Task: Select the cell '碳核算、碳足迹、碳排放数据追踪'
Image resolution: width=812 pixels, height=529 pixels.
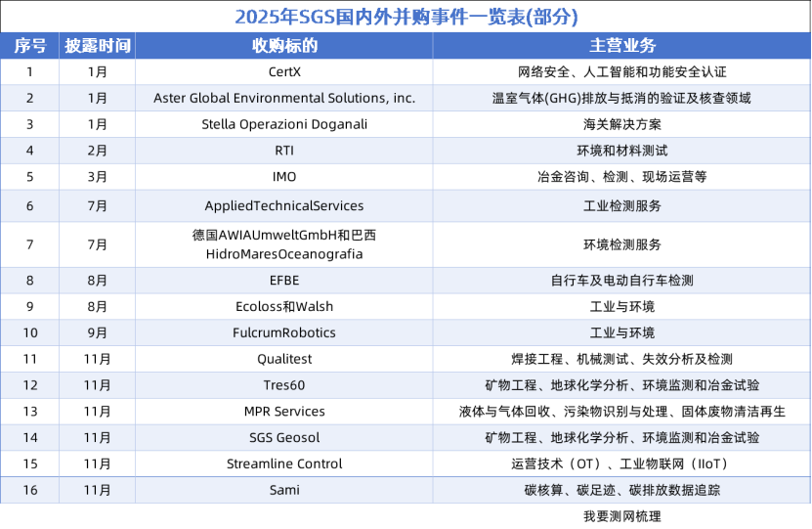Action: coord(621,490)
